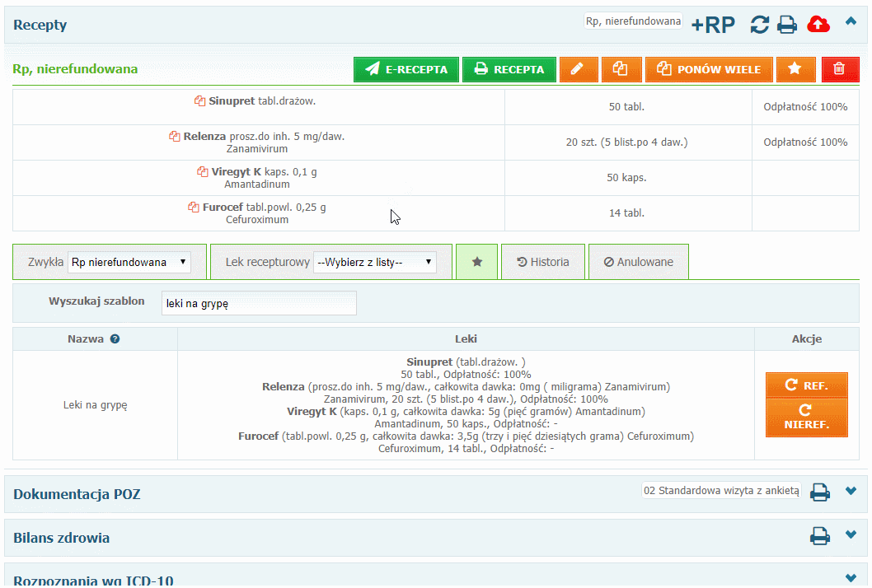This screenshot has height=588, width=872.
Task: Click the PONÓW WIELE button
Action: point(709,69)
